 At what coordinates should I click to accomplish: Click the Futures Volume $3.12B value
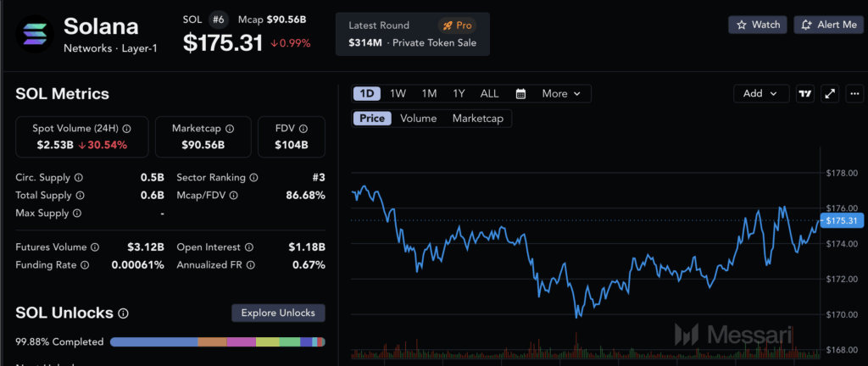point(146,247)
